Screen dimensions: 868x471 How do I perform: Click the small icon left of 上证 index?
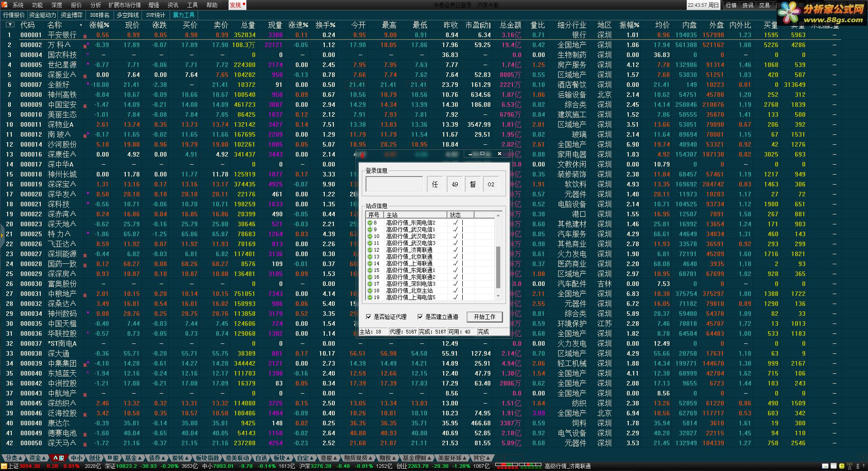[x=4, y=466]
